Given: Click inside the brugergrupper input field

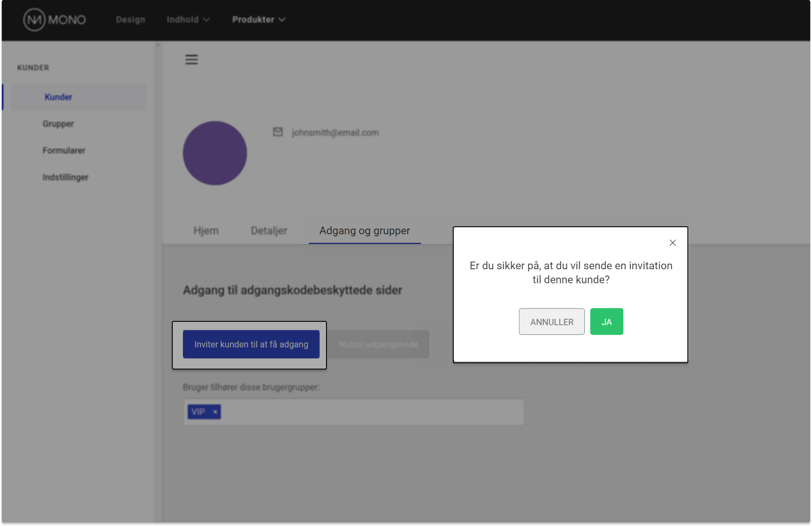Looking at the screenshot, I should tap(371, 412).
